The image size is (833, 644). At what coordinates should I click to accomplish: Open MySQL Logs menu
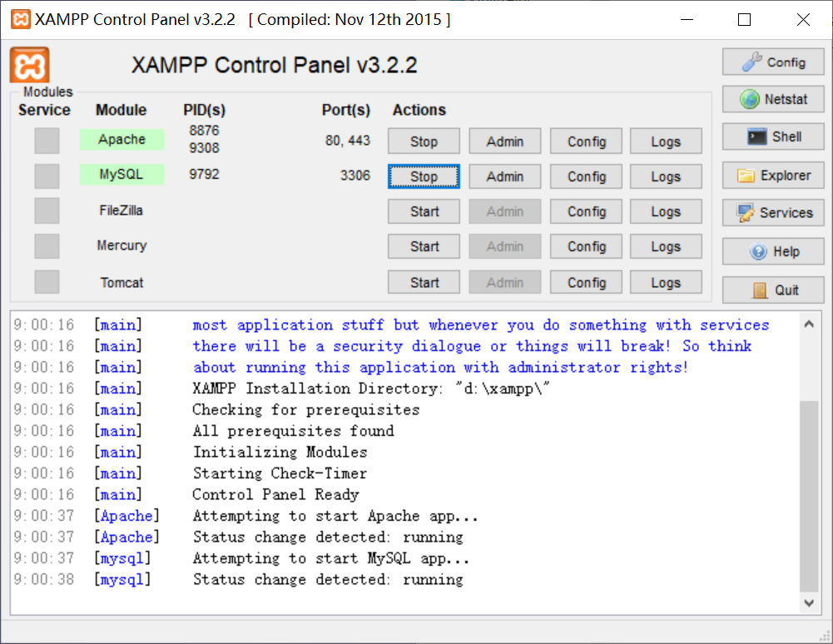pos(667,176)
